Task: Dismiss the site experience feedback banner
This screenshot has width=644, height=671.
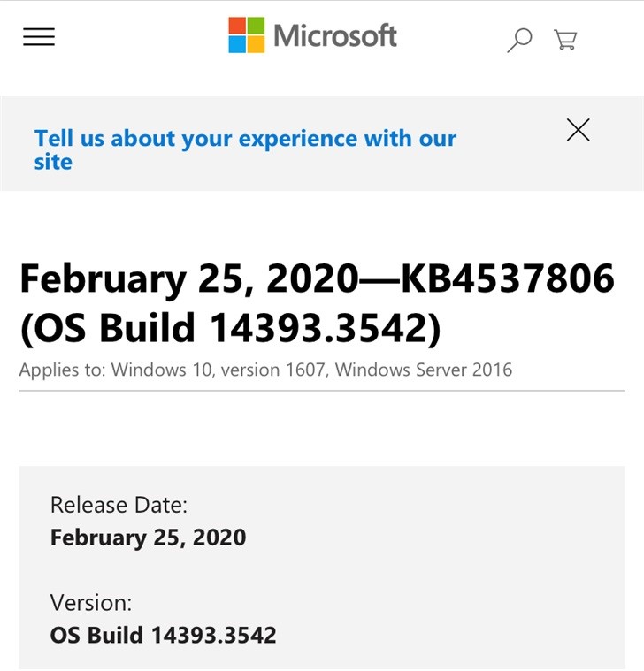Action: click(578, 130)
